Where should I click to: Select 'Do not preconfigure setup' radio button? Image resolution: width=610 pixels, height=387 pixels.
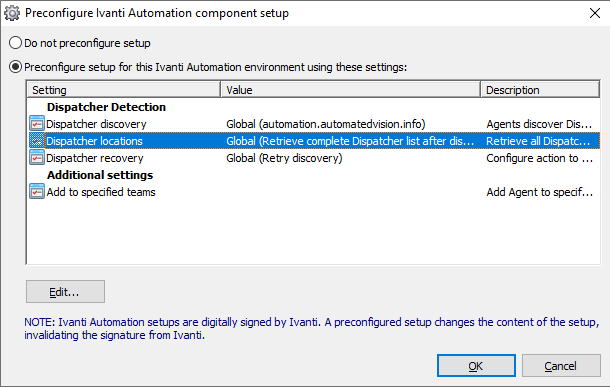click(15, 43)
